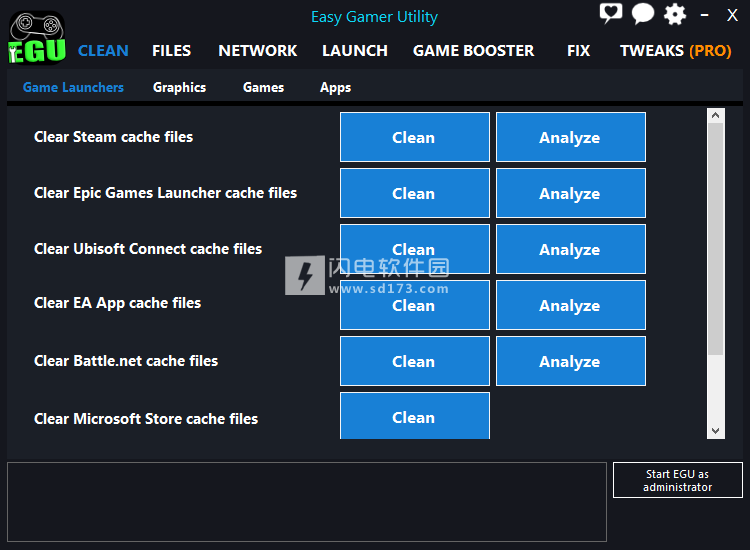Open the GAME BOOSTER menu
This screenshot has height=550, width=750.
(473, 51)
